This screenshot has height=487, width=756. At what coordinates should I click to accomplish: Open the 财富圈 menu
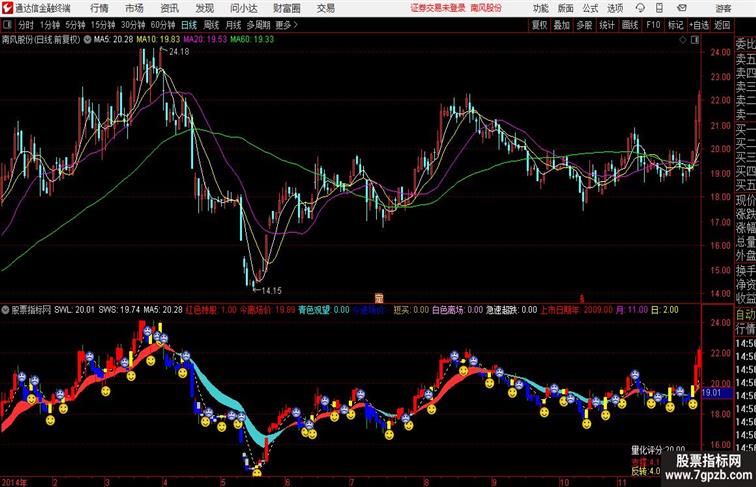[x=286, y=8]
